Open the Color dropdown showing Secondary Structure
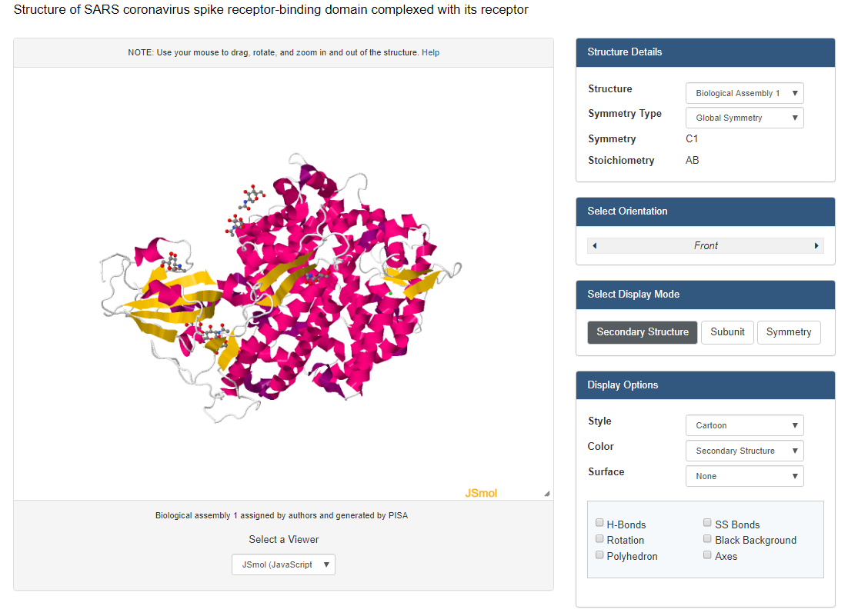 (744, 451)
